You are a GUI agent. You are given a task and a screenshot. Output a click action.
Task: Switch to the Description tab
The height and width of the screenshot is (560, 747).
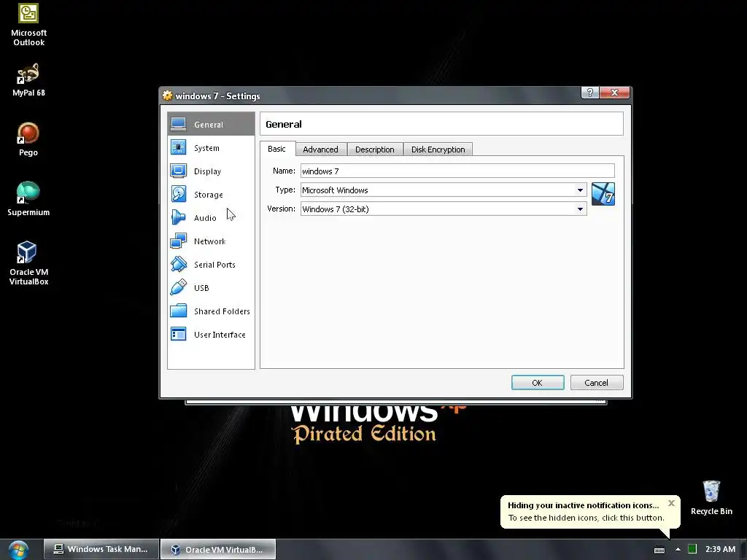375,149
